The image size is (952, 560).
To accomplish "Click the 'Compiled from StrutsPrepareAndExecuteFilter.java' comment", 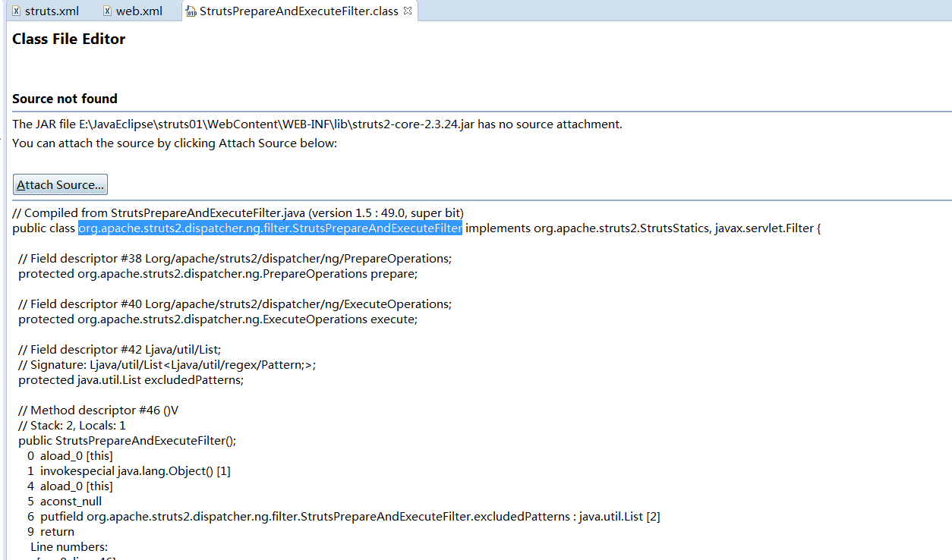I will coord(238,213).
